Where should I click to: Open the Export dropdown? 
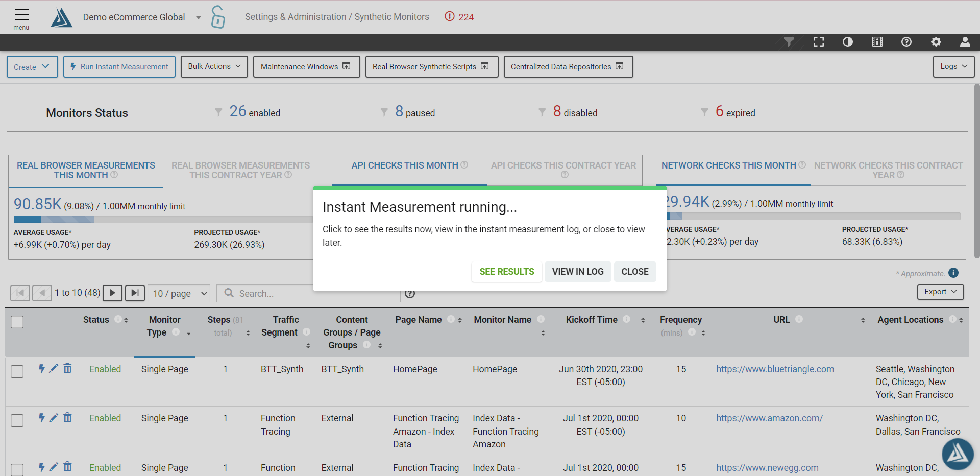940,292
